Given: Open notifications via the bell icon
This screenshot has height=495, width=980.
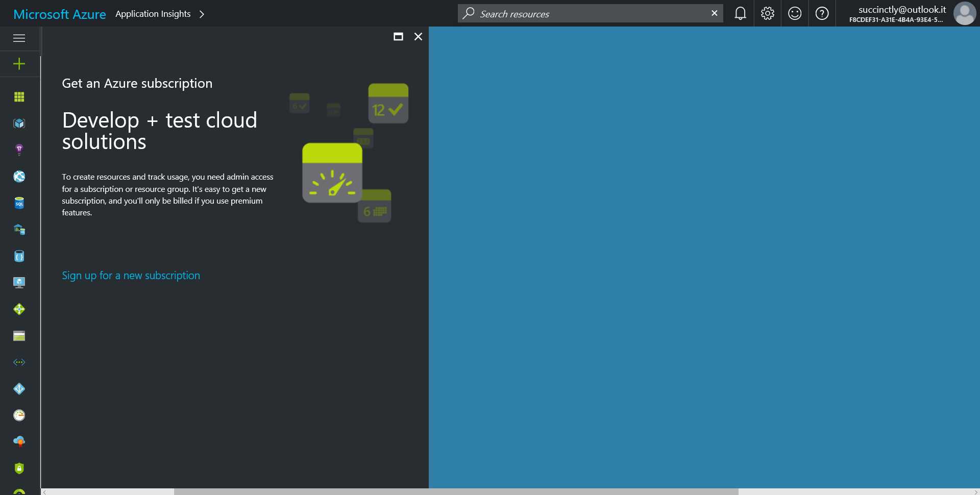Looking at the screenshot, I should coord(740,13).
